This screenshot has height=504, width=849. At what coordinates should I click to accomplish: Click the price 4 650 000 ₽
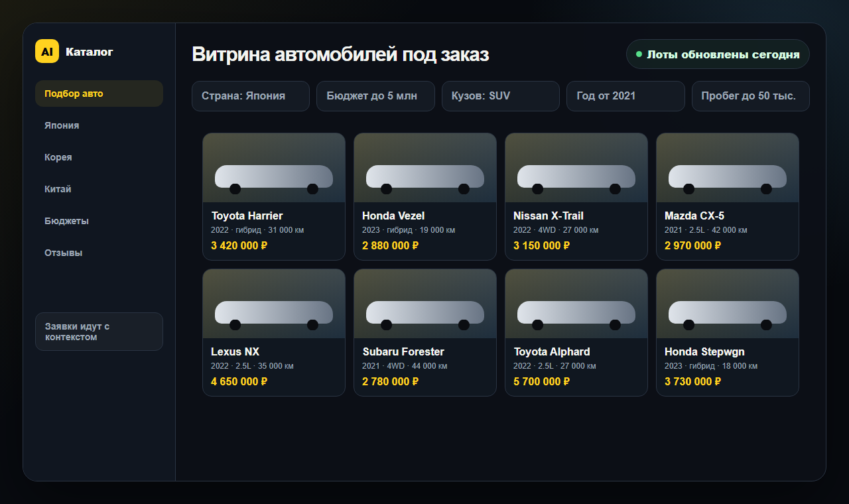pos(239,381)
